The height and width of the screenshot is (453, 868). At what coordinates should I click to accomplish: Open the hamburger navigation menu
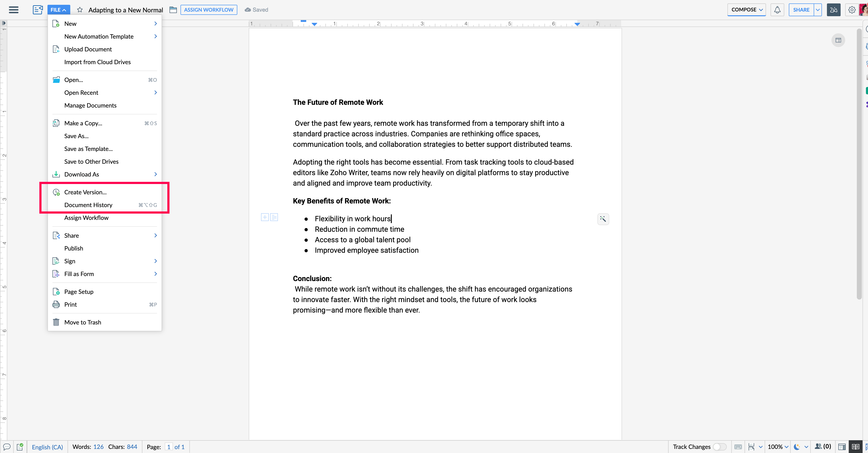pyautogui.click(x=13, y=10)
